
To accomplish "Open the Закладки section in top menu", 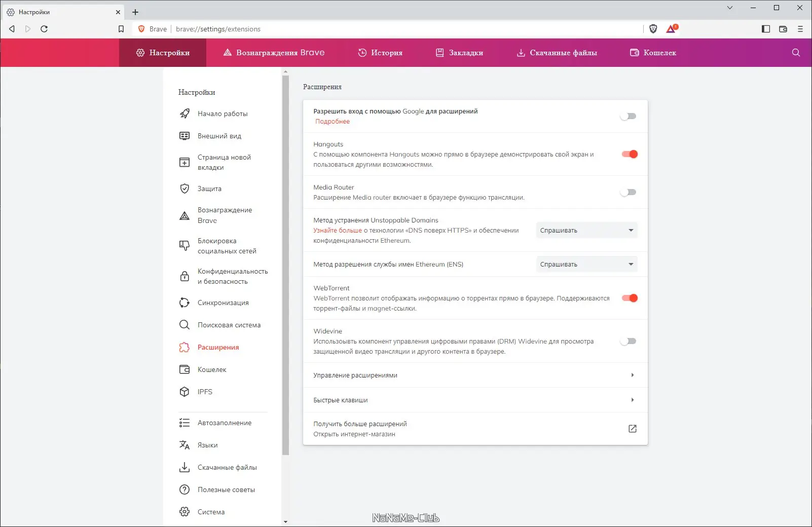I will tap(459, 52).
